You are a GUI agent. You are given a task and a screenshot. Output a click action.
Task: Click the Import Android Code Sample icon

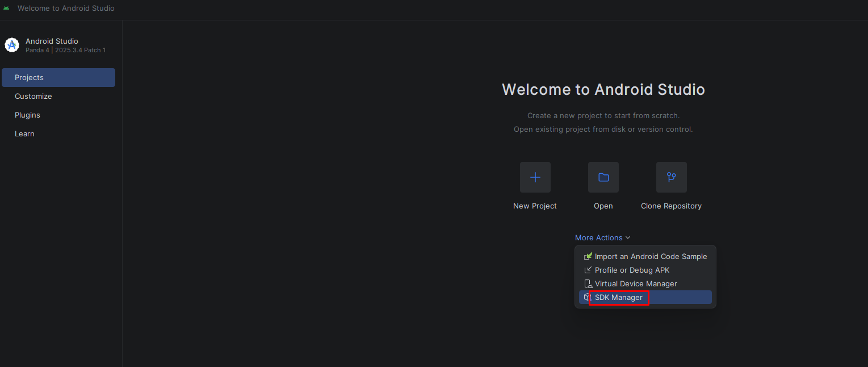click(588, 256)
